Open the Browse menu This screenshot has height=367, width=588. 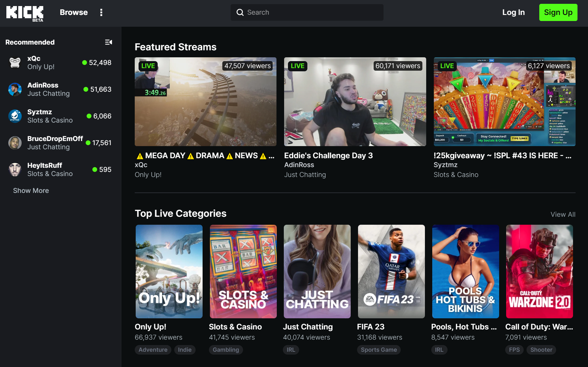[x=73, y=12]
